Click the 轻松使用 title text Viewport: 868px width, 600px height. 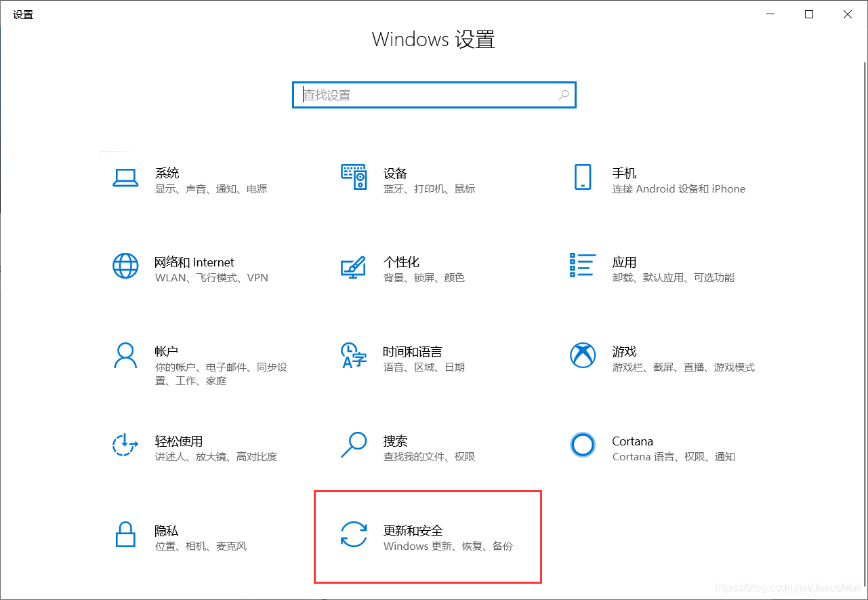(x=179, y=441)
